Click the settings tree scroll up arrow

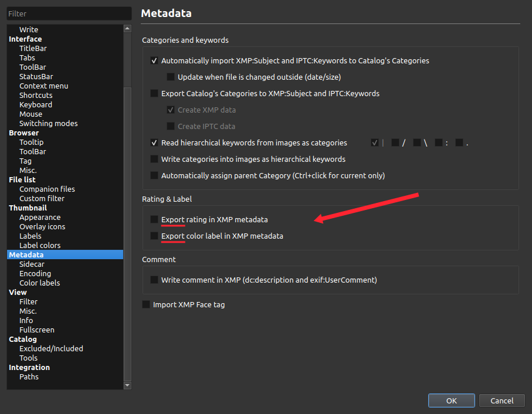click(127, 29)
